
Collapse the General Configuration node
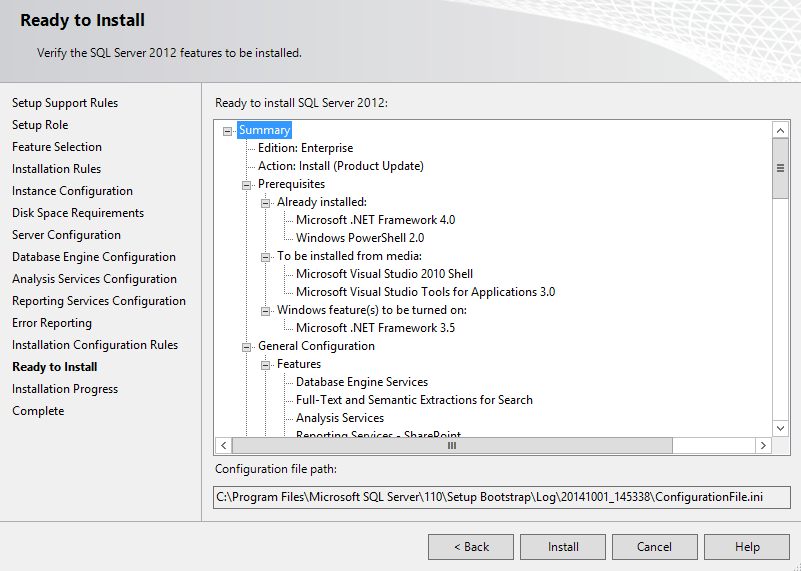pyautogui.click(x=247, y=346)
